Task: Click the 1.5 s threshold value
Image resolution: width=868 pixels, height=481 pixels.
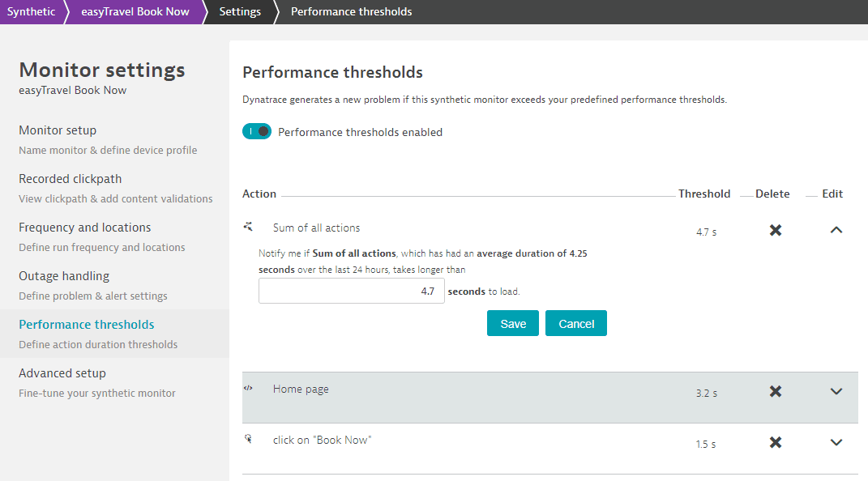Action: pos(706,444)
